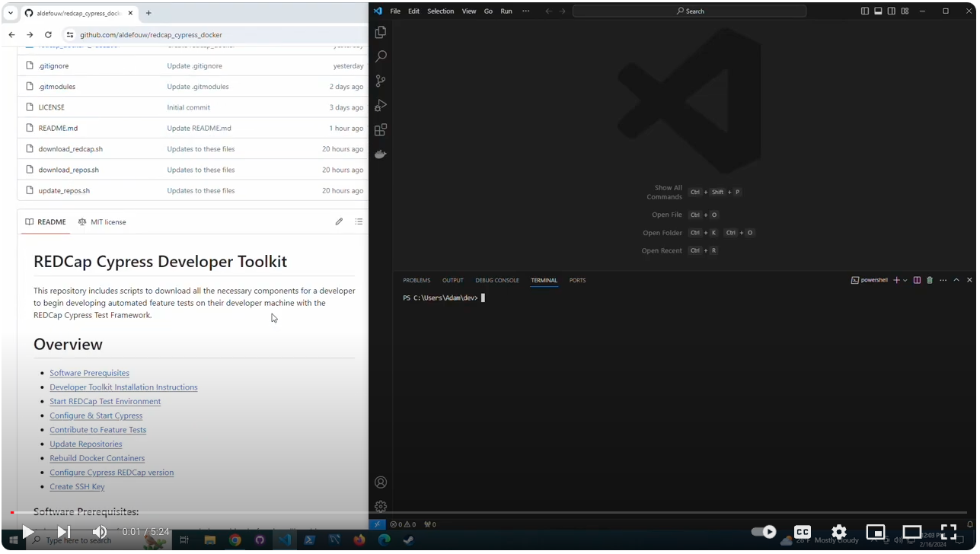Screen dimensions: 980x554
Task: Switch to the OUTPUT tab
Action: click(x=453, y=280)
